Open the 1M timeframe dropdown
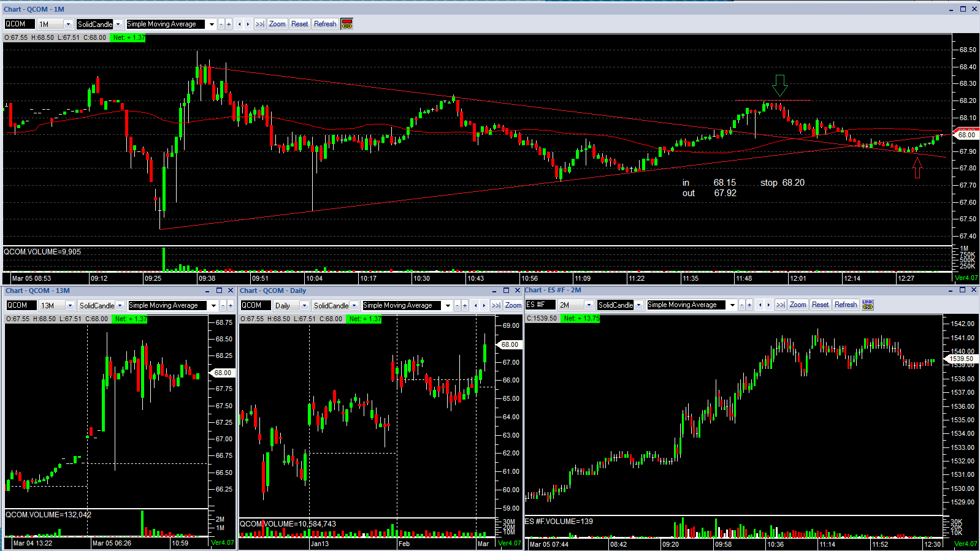This screenshot has height=551, width=980. (68, 24)
